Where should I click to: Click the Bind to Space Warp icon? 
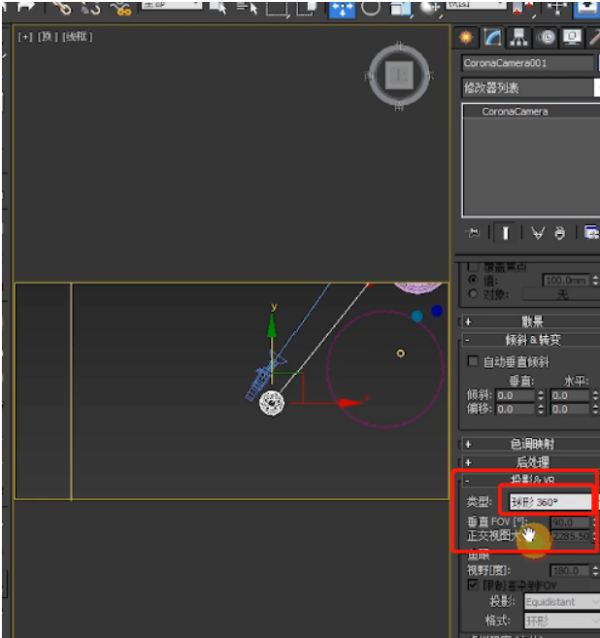[121, 8]
